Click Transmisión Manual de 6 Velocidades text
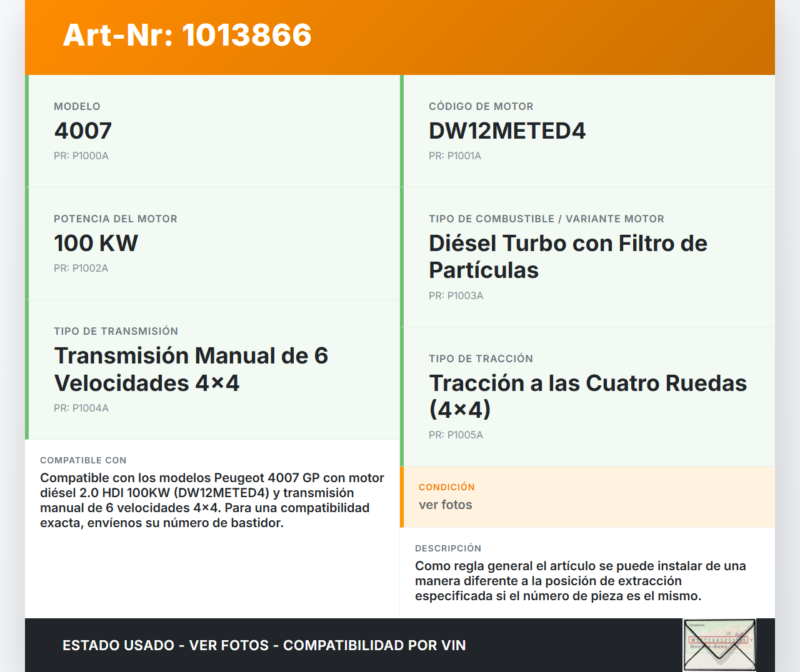Screen dimensions: 800x672 [191, 369]
